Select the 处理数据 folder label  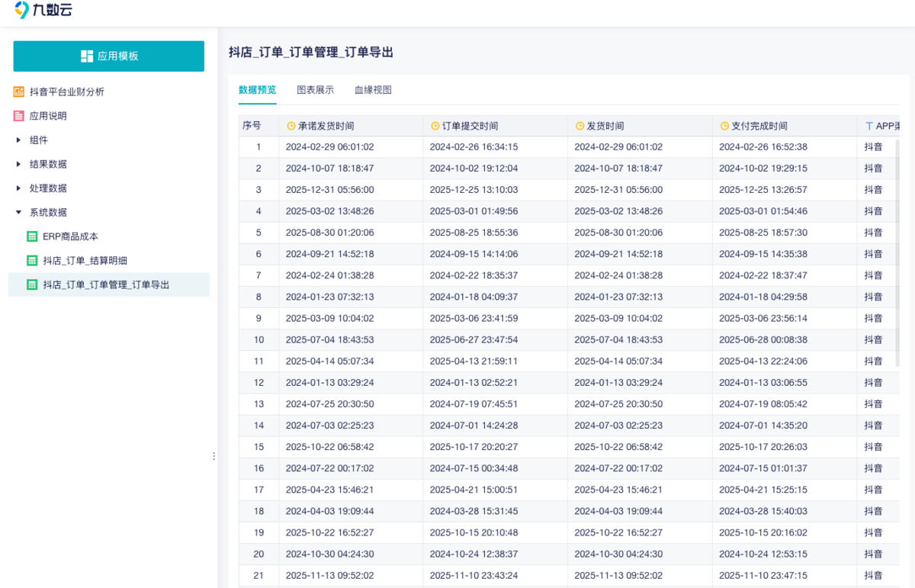tap(48, 188)
